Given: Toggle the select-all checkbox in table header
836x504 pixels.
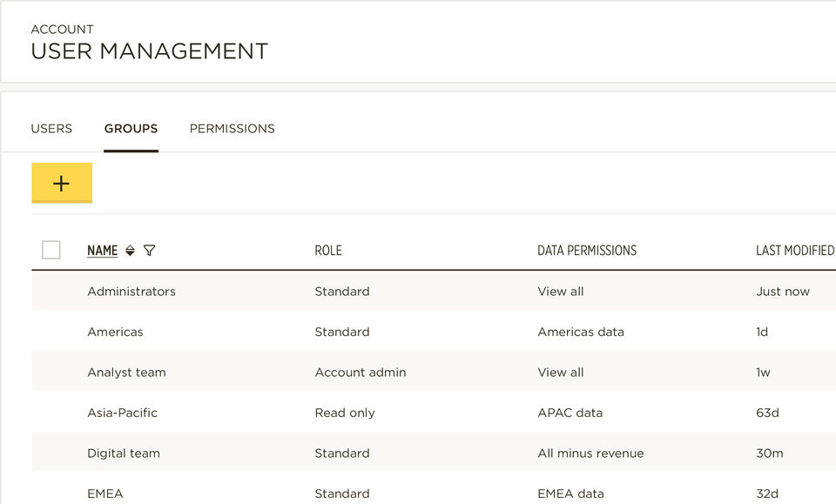Looking at the screenshot, I should (x=51, y=250).
